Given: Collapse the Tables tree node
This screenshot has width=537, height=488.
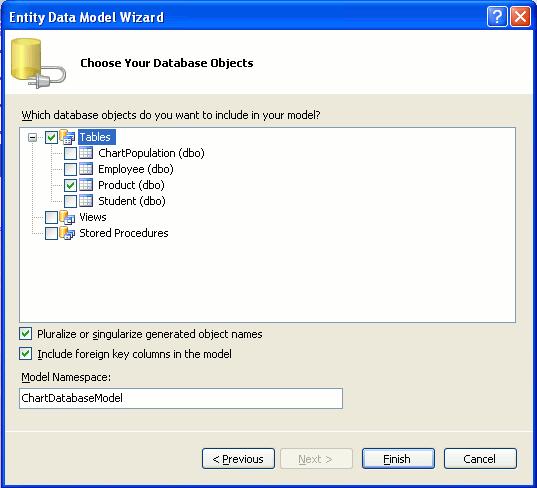Looking at the screenshot, I should 33,137.
